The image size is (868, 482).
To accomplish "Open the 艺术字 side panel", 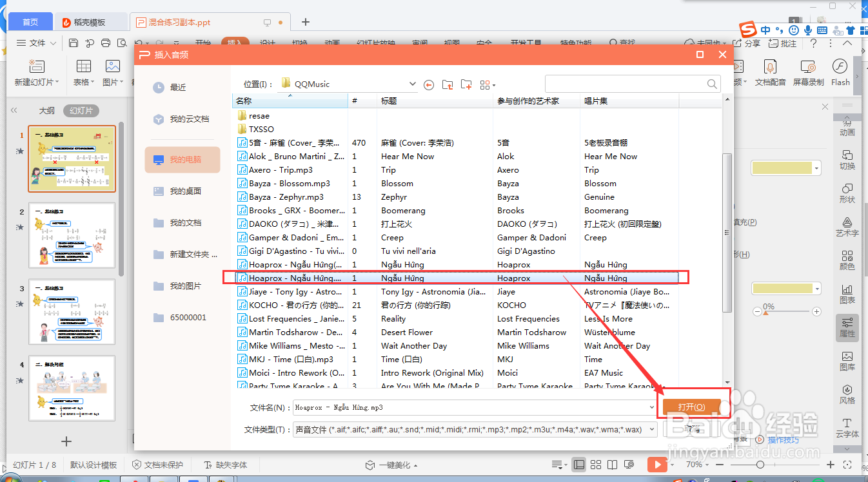I will (x=847, y=227).
